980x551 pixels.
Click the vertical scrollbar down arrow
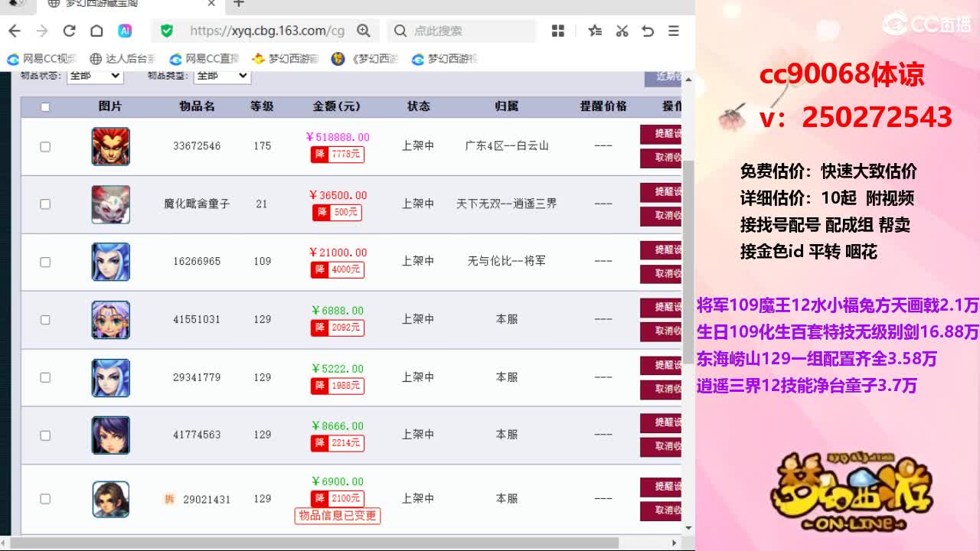tap(688, 528)
